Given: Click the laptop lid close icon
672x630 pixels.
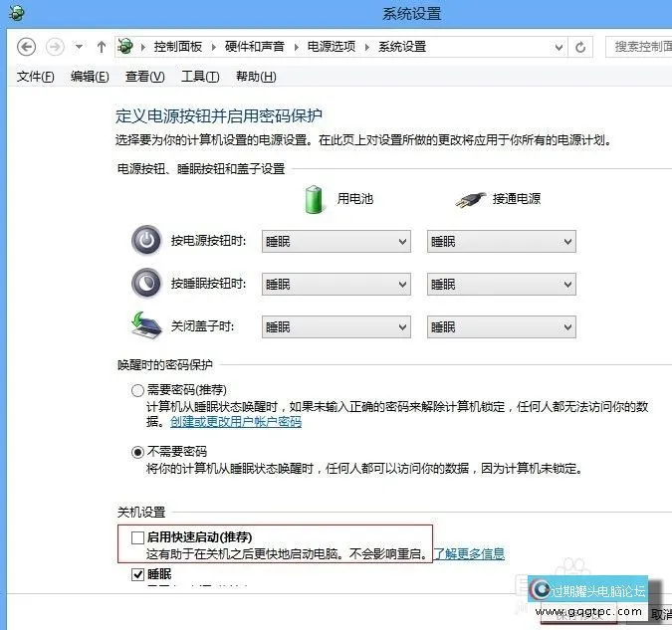Looking at the screenshot, I should 146,326.
